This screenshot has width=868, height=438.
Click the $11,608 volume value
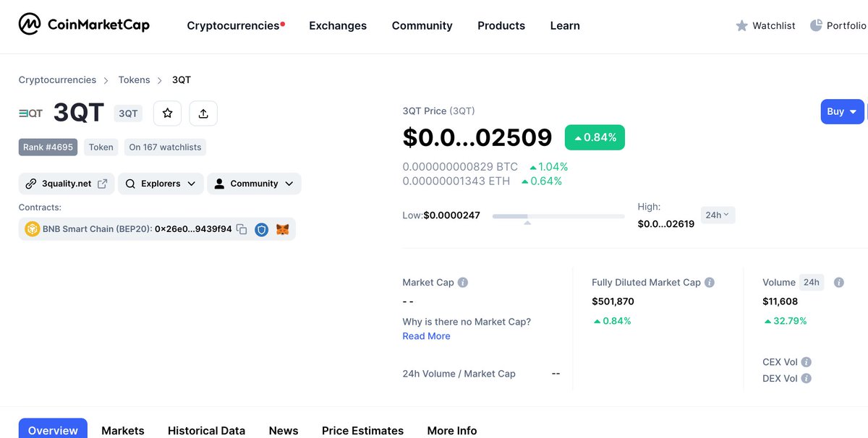780,301
